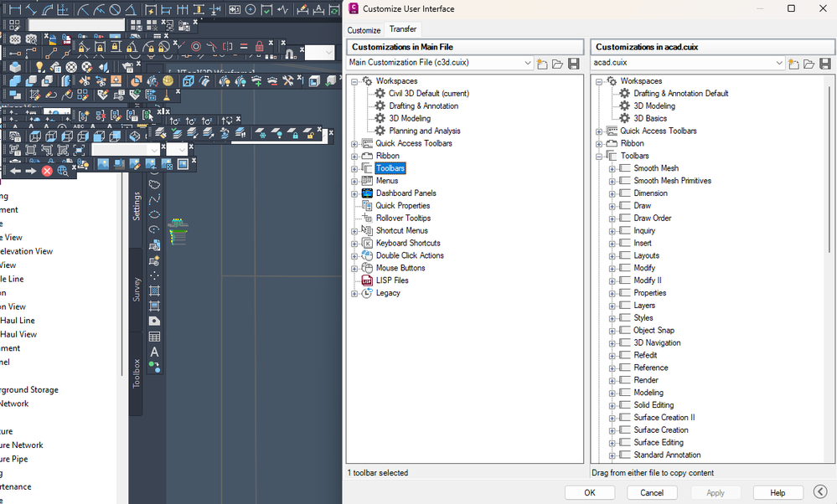Select the Revision Cloud draw tool

point(154,184)
